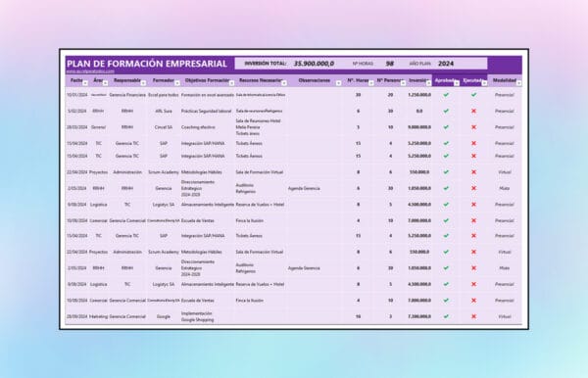Image resolution: width=588 pixels, height=378 pixels.
Task: Select the 9.000.000,0 investment cell
Action: [419, 127]
